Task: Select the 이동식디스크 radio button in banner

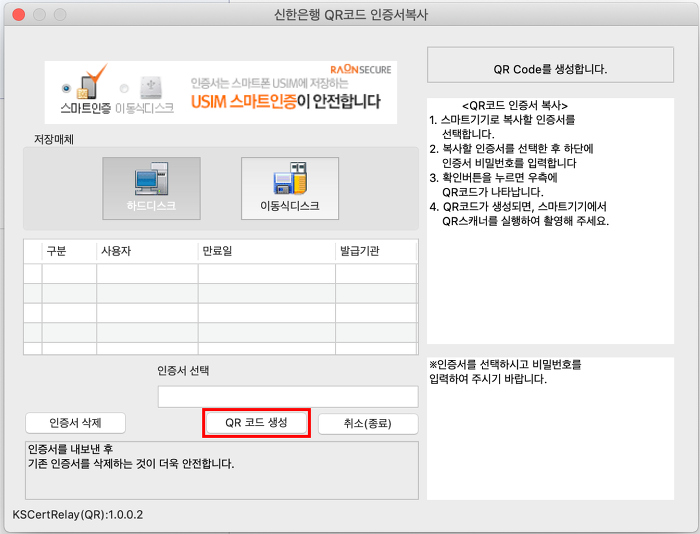Action: coord(124,88)
